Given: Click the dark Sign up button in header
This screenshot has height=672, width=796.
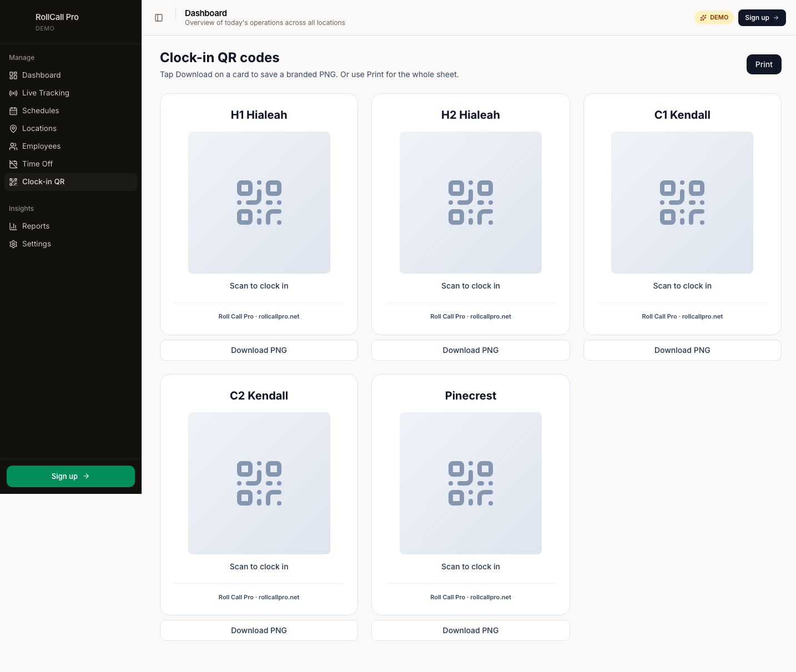Looking at the screenshot, I should [762, 18].
